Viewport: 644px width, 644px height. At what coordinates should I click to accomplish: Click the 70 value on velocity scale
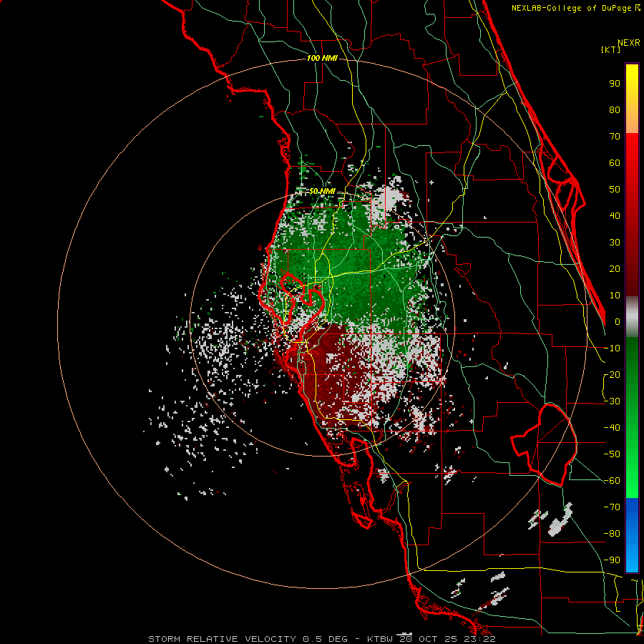tap(615, 137)
